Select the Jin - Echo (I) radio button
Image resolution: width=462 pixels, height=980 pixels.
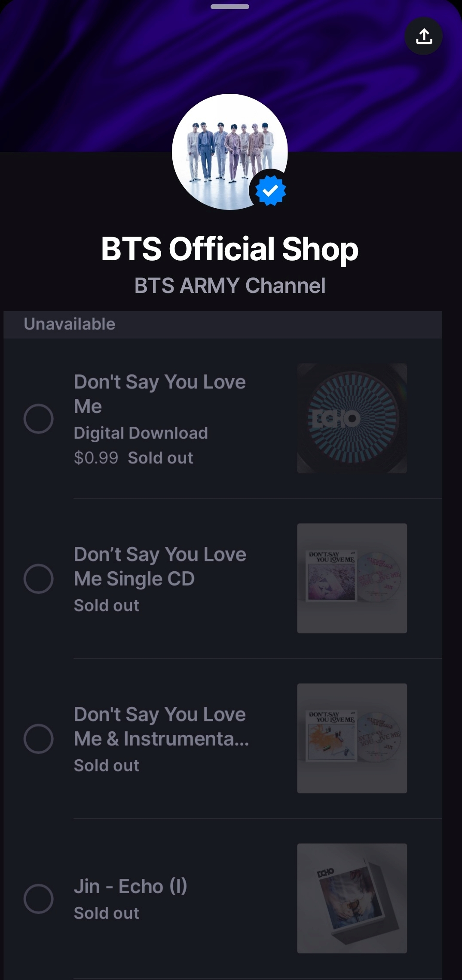click(39, 899)
